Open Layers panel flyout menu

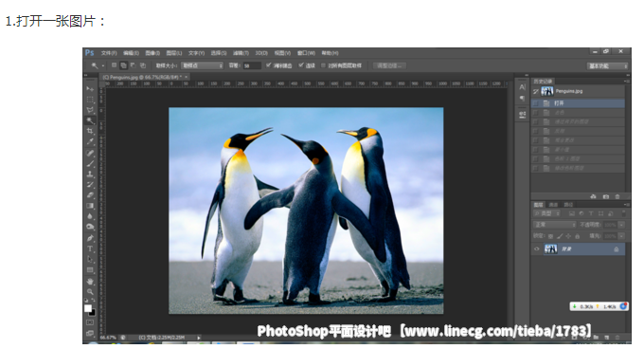click(x=626, y=204)
